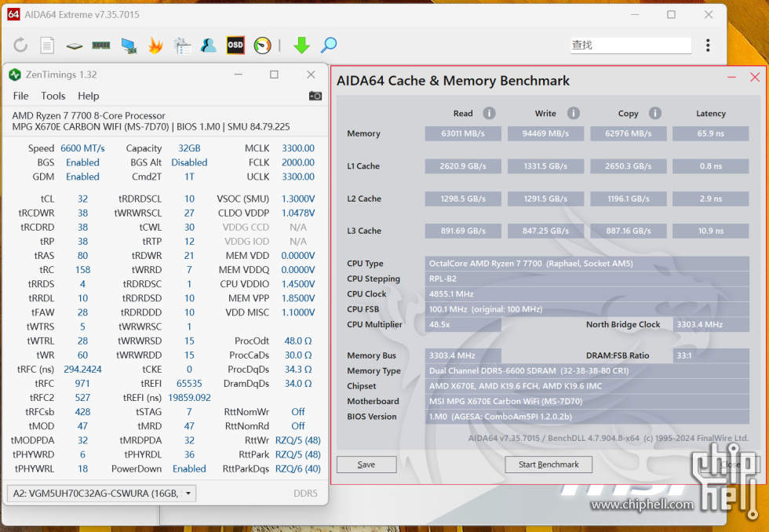The height and width of the screenshot is (532, 769).
Task: Click the CPU Multiplier value 48.5x
Action: (463, 325)
